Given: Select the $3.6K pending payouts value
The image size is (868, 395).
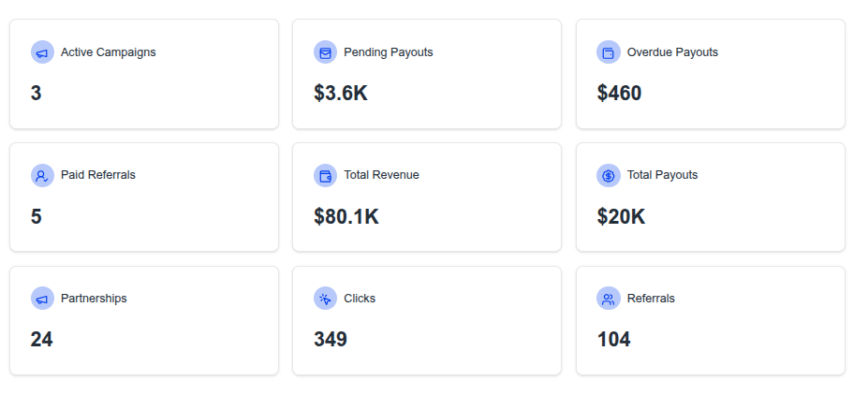Looking at the screenshot, I should pos(341,93).
